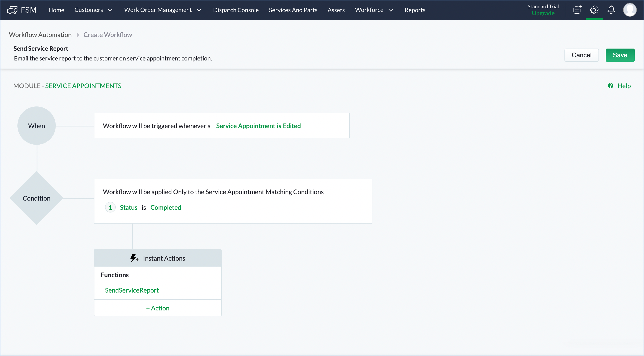
Task: Click the SERVICE APPOINTMENTS module label
Action: pyautogui.click(x=83, y=86)
